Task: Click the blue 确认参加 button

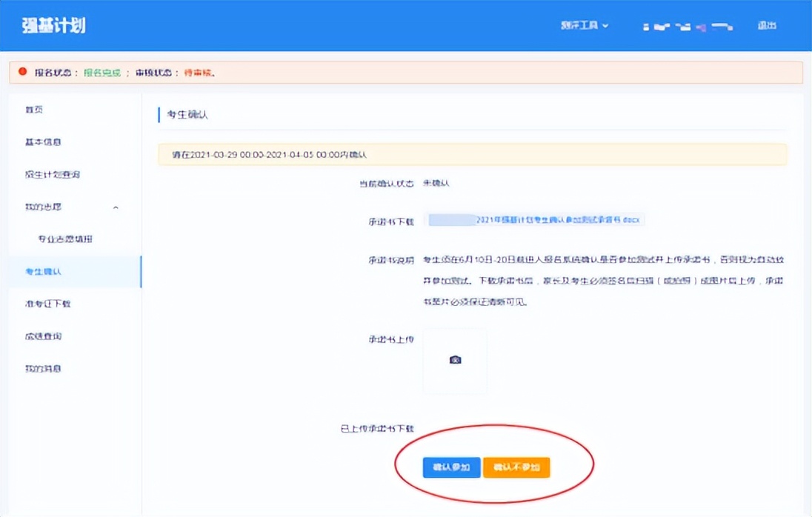Action: (x=452, y=467)
